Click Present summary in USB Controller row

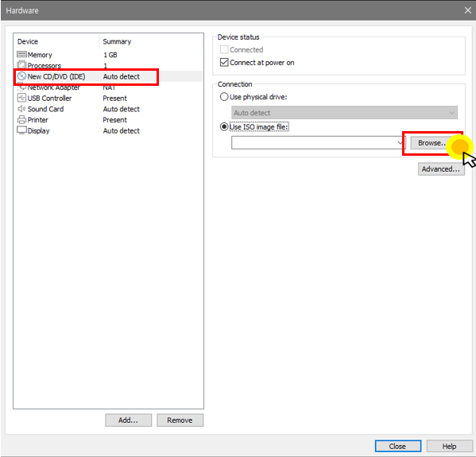(115, 98)
